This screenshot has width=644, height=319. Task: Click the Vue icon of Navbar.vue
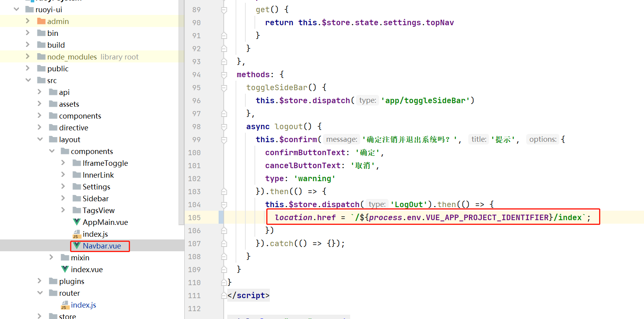[77, 246]
